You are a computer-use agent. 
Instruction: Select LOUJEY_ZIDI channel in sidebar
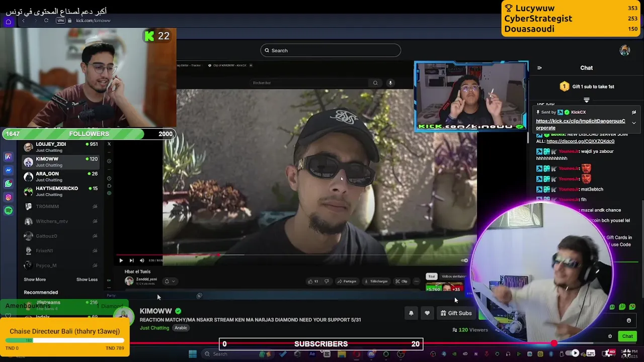(x=60, y=147)
